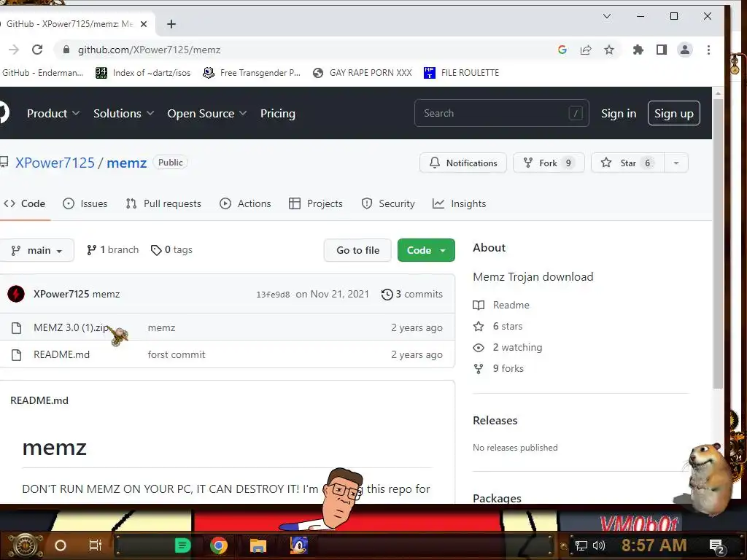Viewport: 747px width, 560px height.
Task: View the 3 commits history
Action: coord(412,295)
